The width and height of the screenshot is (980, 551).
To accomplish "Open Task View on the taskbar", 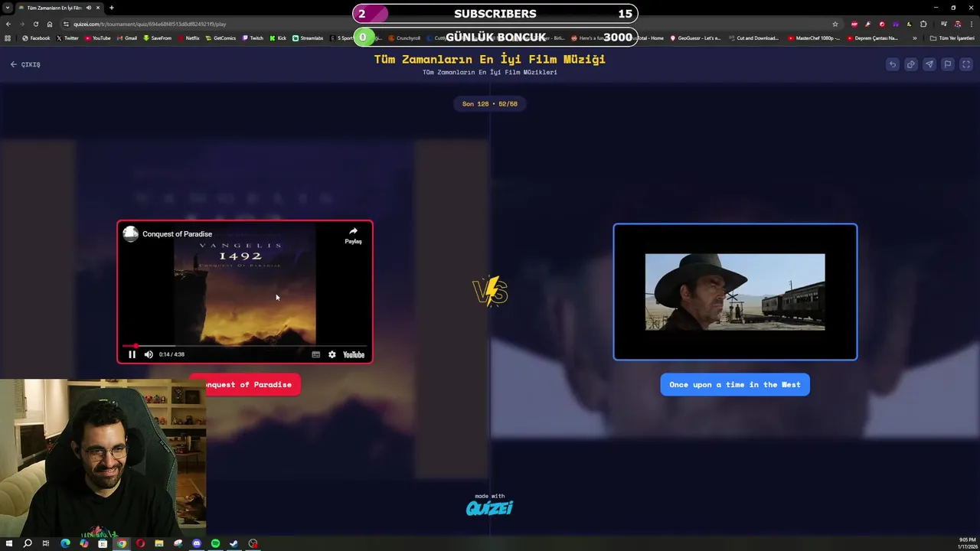I will tap(46, 543).
